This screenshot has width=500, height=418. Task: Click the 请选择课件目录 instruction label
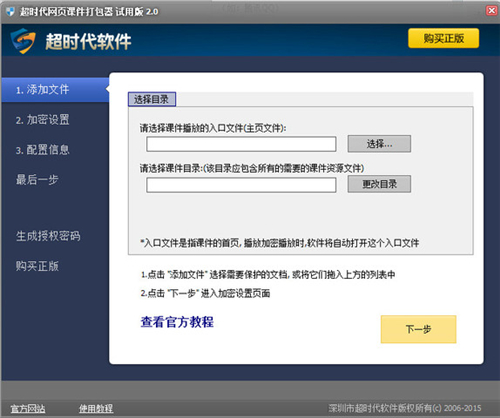[252, 168]
